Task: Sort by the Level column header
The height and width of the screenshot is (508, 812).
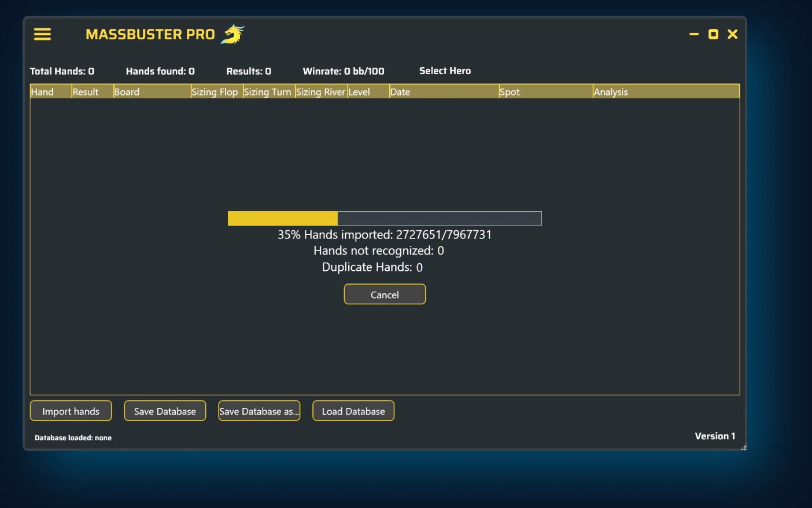Action: (368, 91)
